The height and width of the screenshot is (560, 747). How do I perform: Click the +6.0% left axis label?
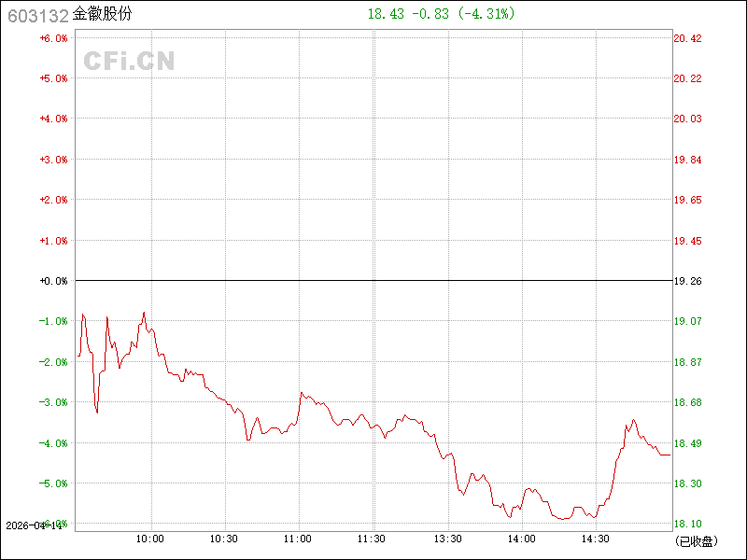(x=53, y=38)
